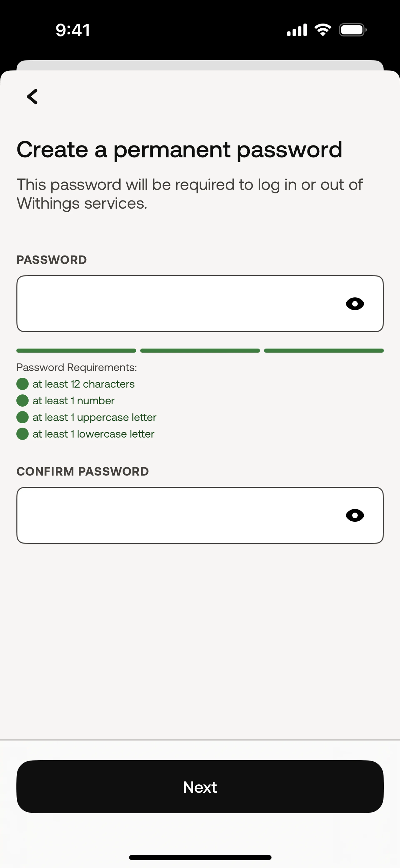The image size is (400, 868).
Task: Tap first password strength bar segment
Action: [x=76, y=351]
